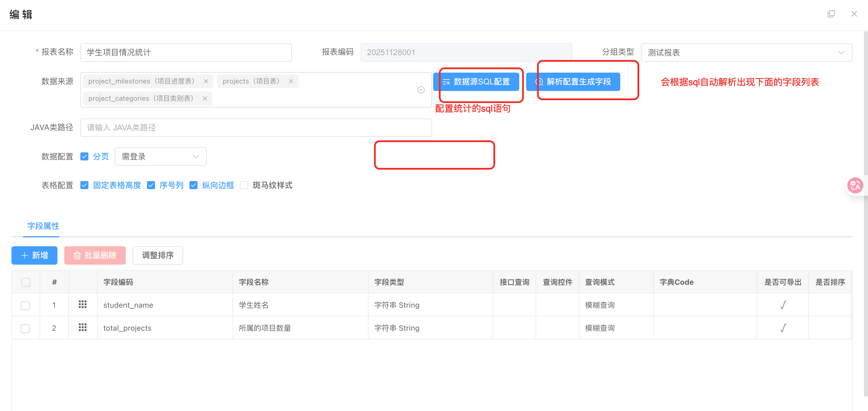
Task: Remove the projects（项目表）tag via its X icon
Action: tap(291, 81)
